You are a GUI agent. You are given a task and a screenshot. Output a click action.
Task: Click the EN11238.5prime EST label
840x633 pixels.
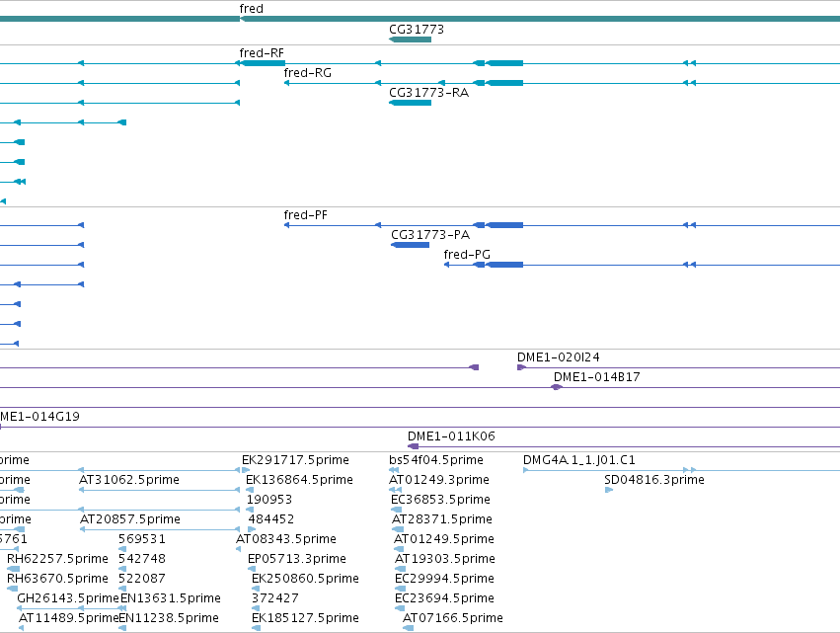pyautogui.click(x=169, y=618)
